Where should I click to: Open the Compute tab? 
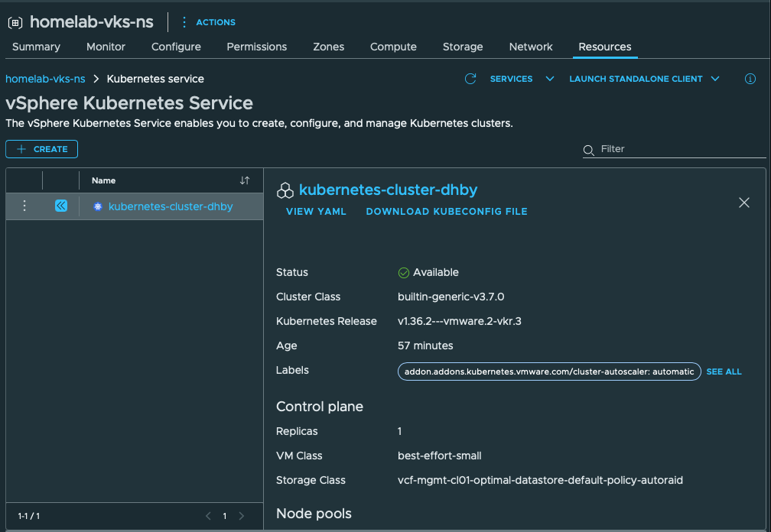(x=393, y=47)
